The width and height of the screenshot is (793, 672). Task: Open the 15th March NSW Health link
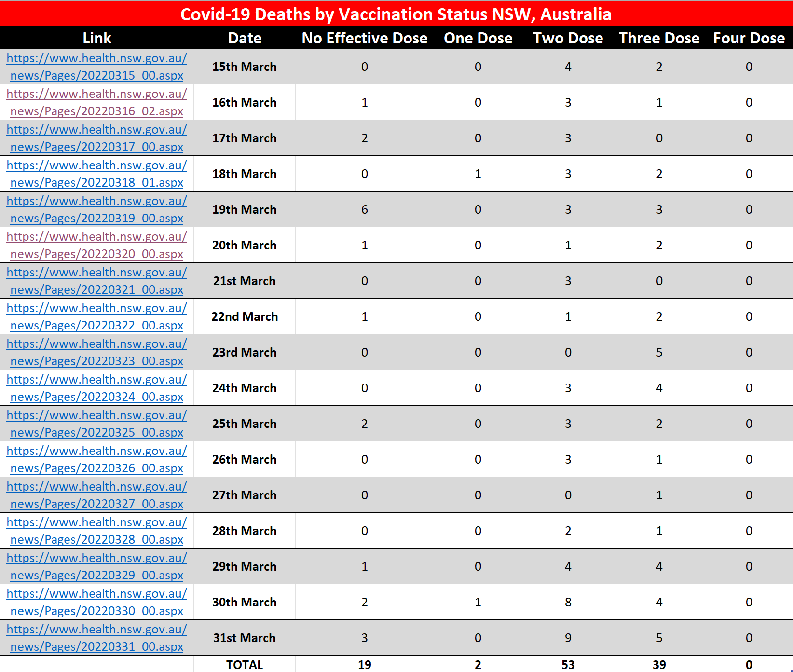[x=97, y=67]
